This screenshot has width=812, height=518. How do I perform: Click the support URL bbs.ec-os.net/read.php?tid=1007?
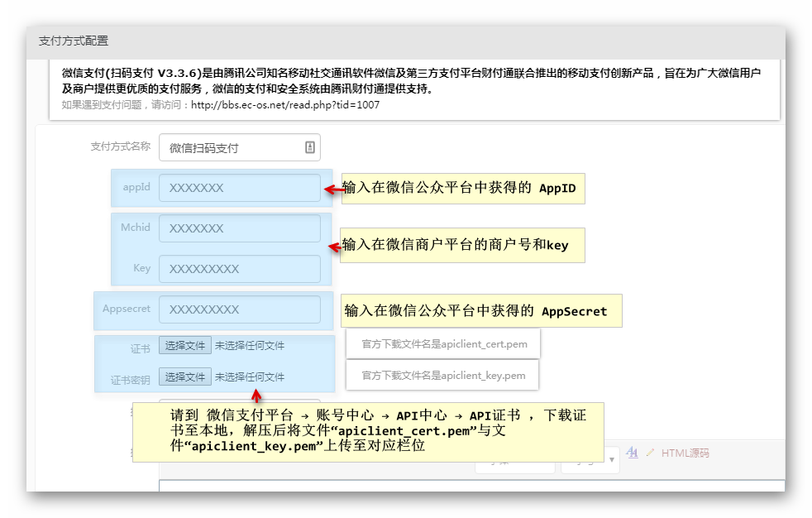[285, 104]
